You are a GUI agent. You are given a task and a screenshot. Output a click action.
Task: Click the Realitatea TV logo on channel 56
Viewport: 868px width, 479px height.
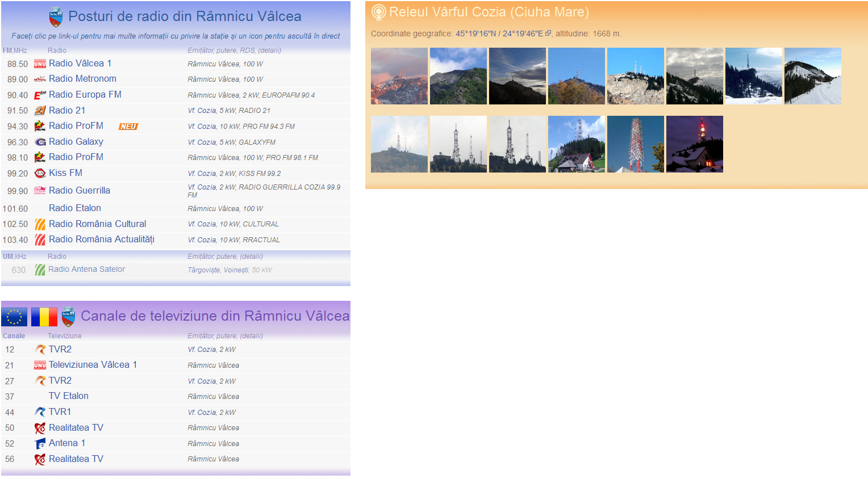[40, 459]
